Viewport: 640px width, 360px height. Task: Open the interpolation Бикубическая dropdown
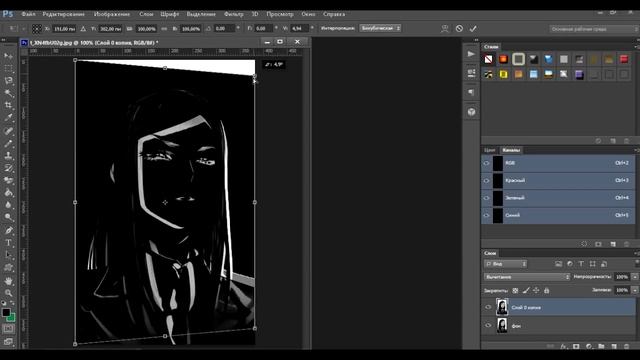380,28
